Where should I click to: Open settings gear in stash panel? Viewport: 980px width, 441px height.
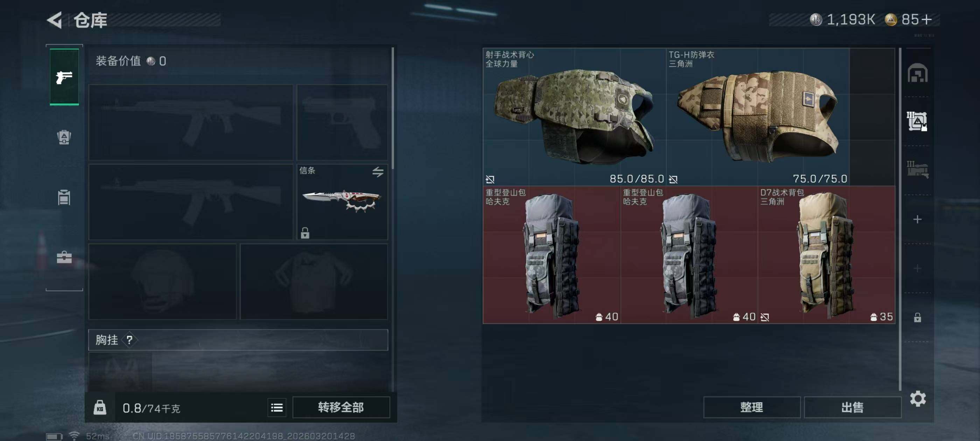[x=918, y=399]
